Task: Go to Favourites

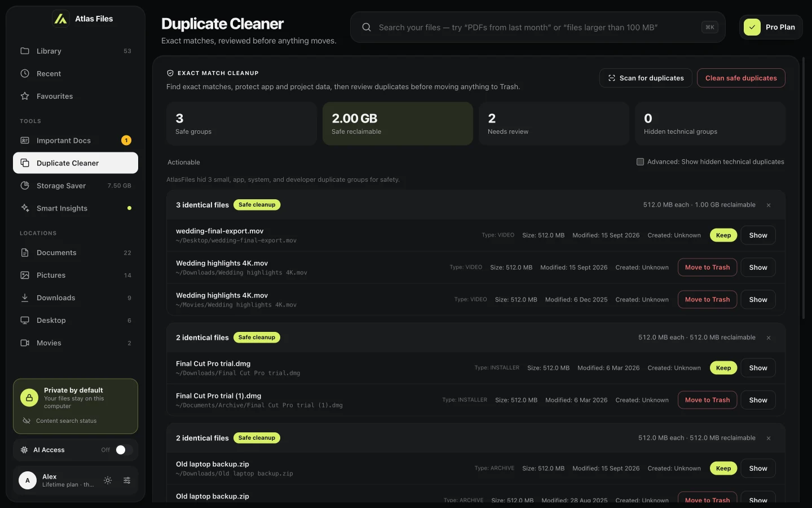Action: [x=76, y=96]
